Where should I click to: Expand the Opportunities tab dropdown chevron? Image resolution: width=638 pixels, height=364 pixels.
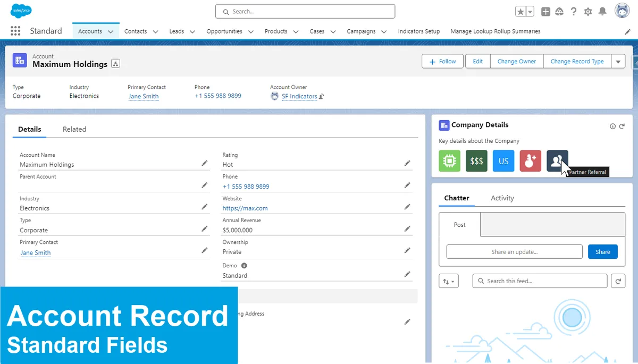pyautogui.click(x=251, y=32)
